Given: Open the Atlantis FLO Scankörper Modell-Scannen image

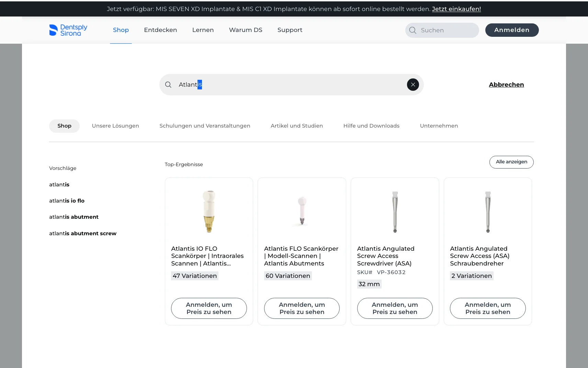Looking at the screenshot, I should pyautogui.click(x=302, y=211).
